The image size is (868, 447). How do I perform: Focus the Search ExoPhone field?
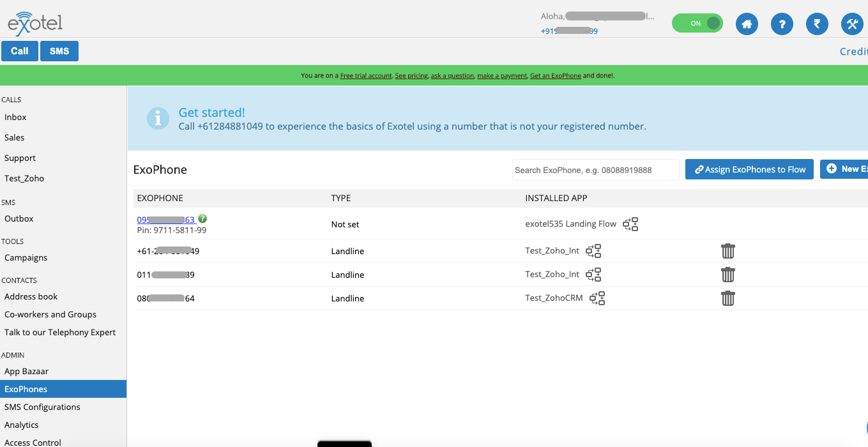tap(596, 170)
